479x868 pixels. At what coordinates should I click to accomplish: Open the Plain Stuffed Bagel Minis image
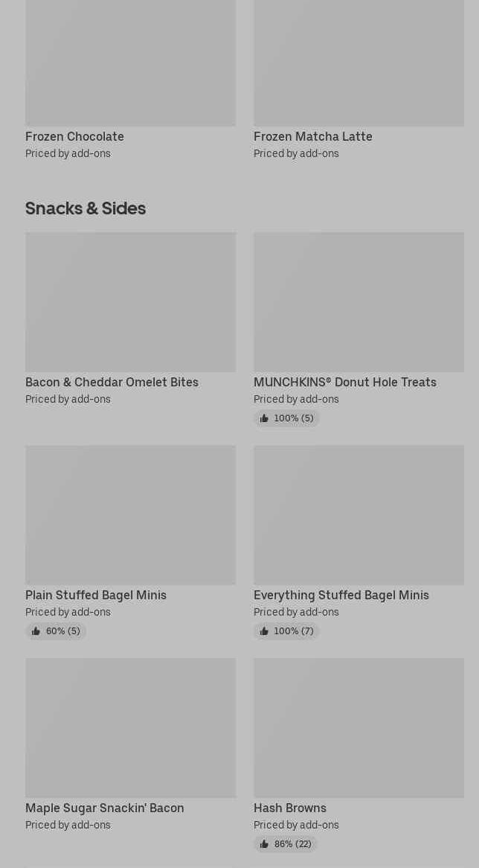click(x=130, y=514)
